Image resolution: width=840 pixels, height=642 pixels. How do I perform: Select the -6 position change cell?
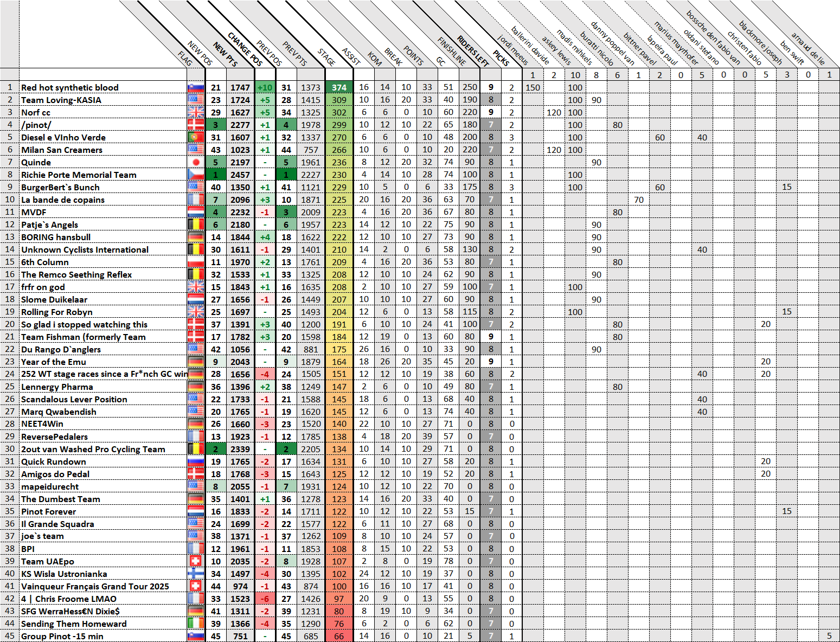[x=265, y=599]
